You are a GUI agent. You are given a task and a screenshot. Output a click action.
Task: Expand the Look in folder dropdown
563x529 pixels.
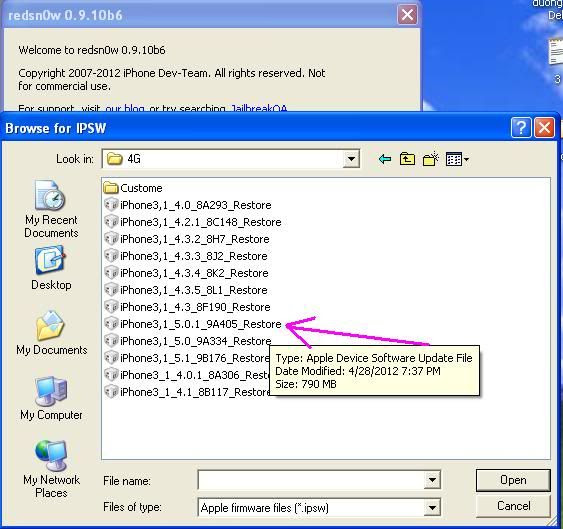point(351,159)
